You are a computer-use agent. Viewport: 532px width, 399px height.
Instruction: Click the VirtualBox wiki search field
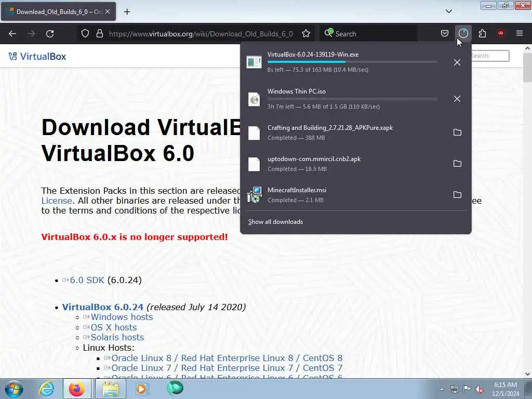tap(490, 56)
